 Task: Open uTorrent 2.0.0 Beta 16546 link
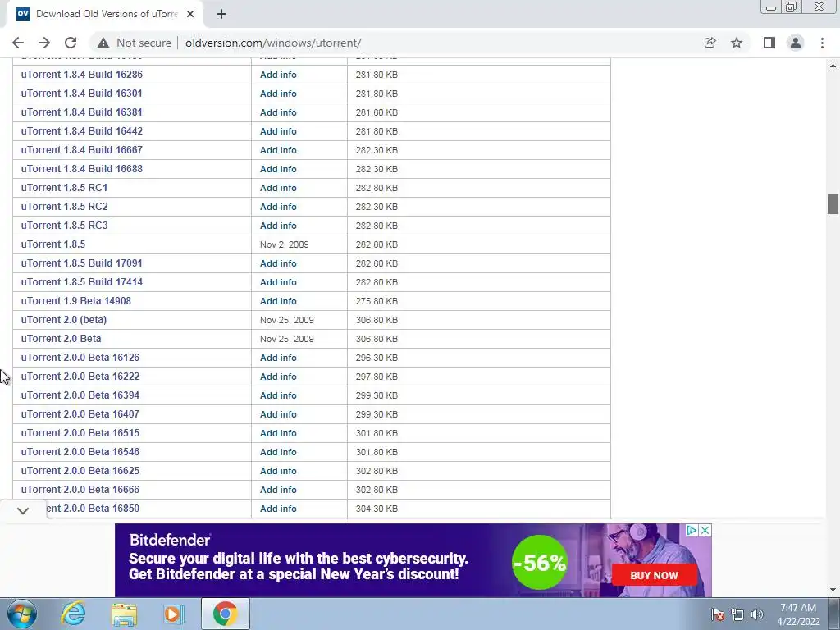80,452
